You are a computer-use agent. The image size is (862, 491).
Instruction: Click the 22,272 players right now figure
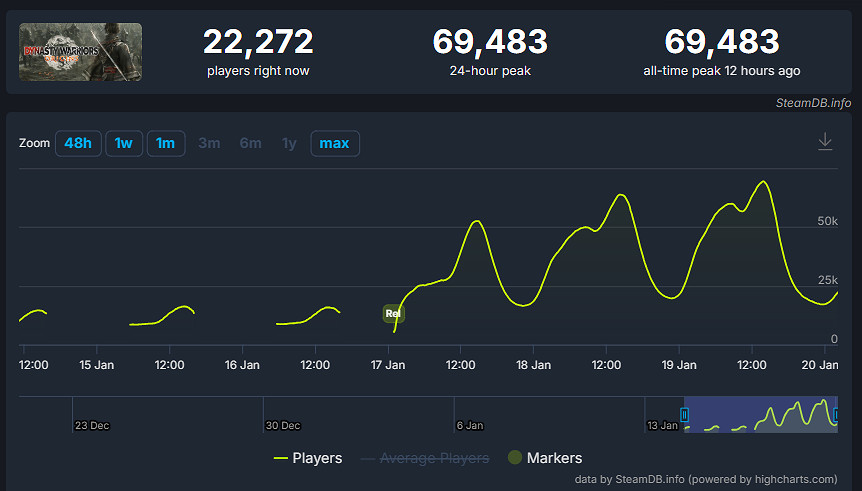click(x=258, y=42)
